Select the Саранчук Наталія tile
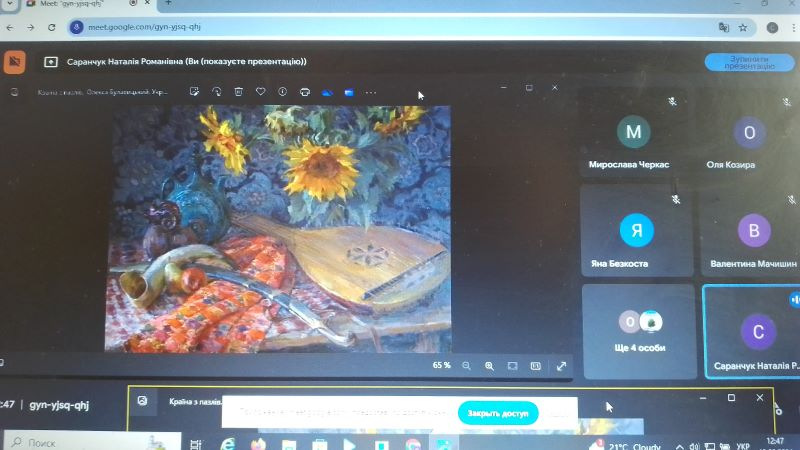This screenshot has height=450, width=800. pyautogui.click(x=752, y=332)
